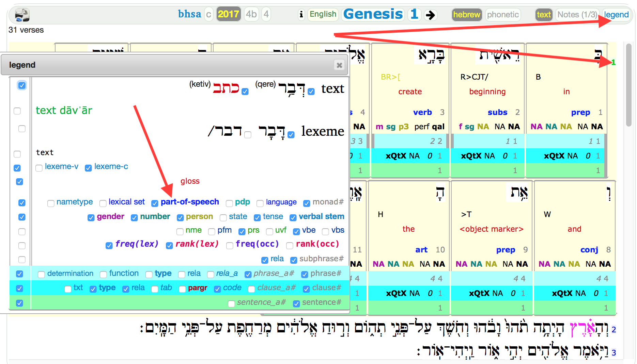637x364 pixels.
Task: Toggle the prs checkbox
Action: pos(242,232)
